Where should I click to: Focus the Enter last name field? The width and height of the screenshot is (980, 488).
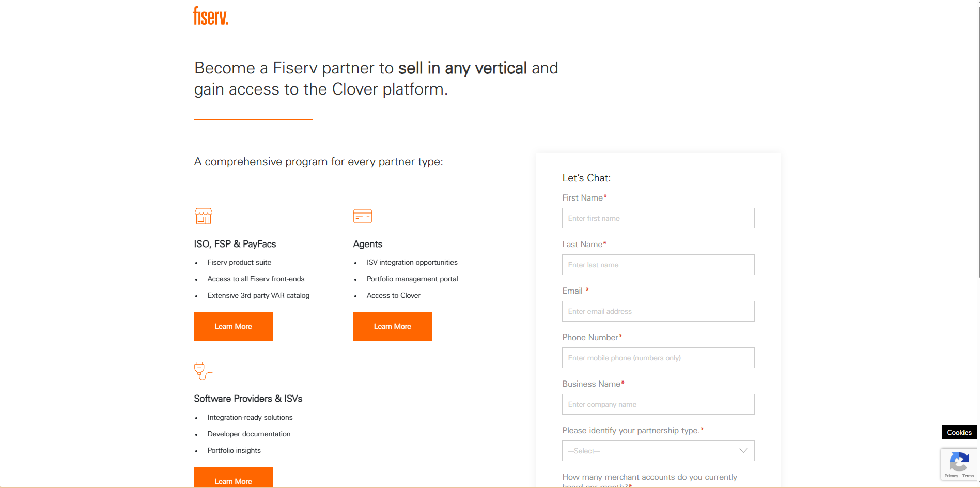(658, 265)
